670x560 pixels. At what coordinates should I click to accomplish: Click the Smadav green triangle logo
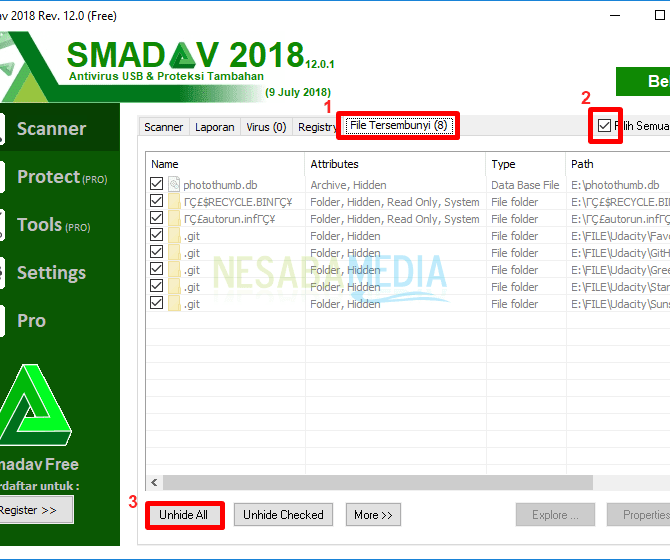pyautogui.click(x=34, y=405)
